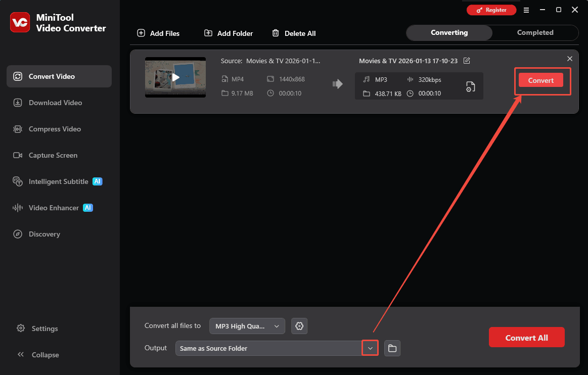Remove the Movies & TV task from list
The image size is (588, 375).
(570, 59)
